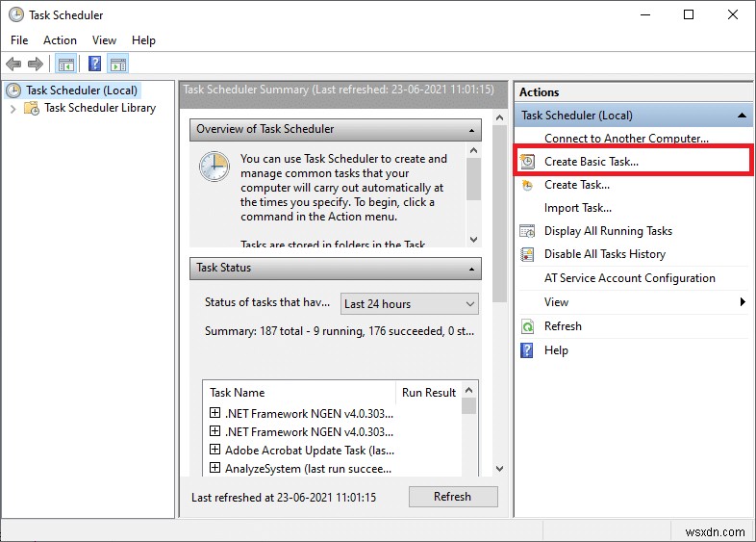This screenshot has width=756, height=542.
Task: Click the Task Scheduler Library folder icon
Action: coord(32,108)
